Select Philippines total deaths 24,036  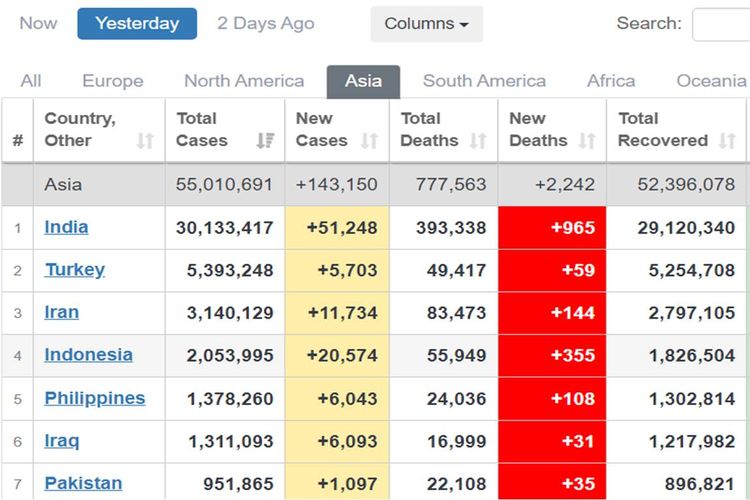coord(456,399)
